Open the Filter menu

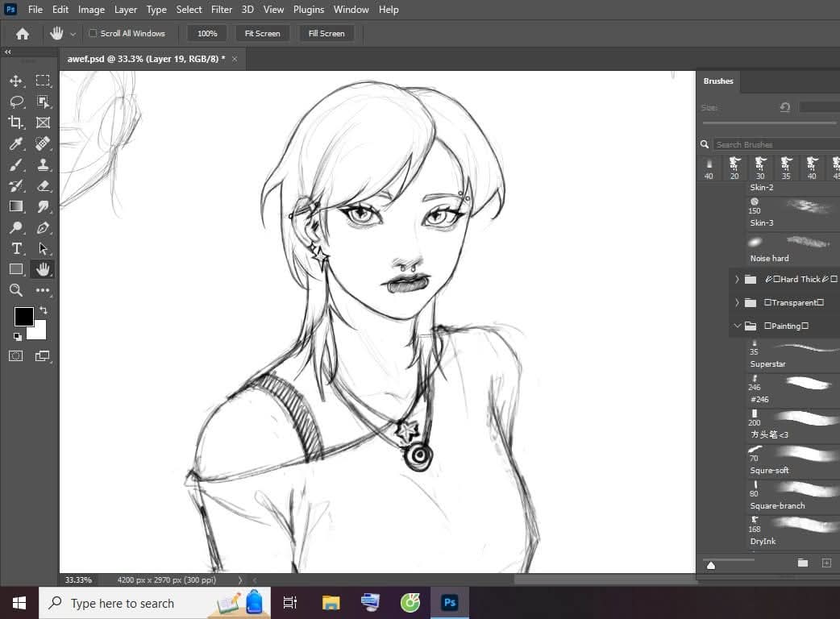coord(221,10)
